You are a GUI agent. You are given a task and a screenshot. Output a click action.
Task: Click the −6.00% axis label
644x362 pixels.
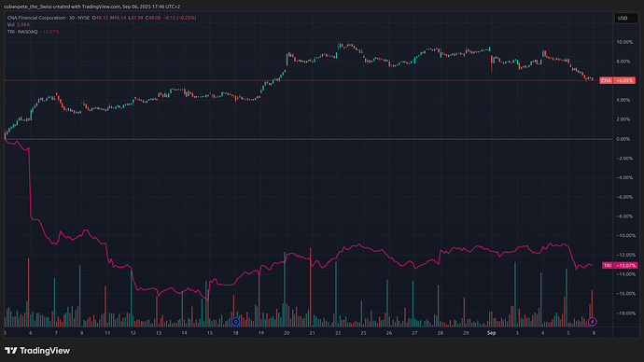point(624,197)
